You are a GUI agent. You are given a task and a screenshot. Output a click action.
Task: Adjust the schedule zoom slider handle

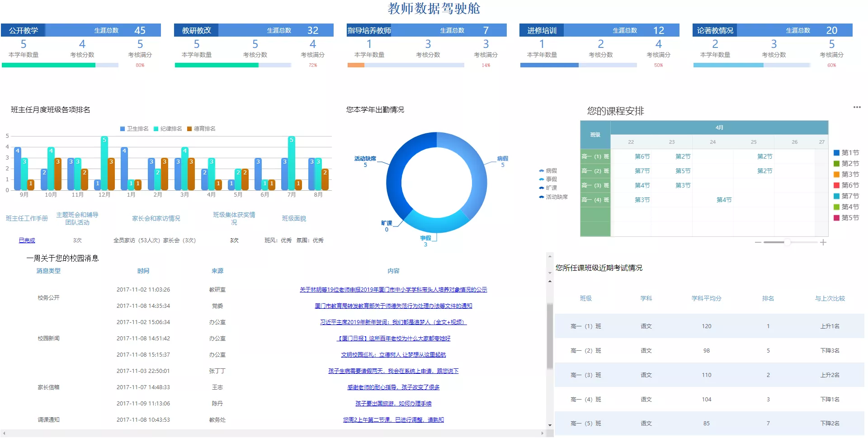788,242
